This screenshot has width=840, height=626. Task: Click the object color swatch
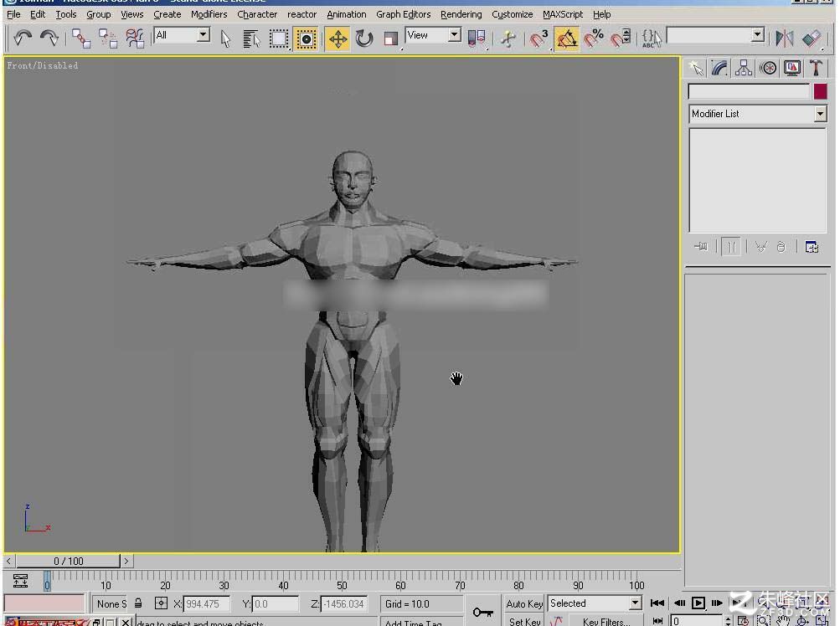[820, 91]
